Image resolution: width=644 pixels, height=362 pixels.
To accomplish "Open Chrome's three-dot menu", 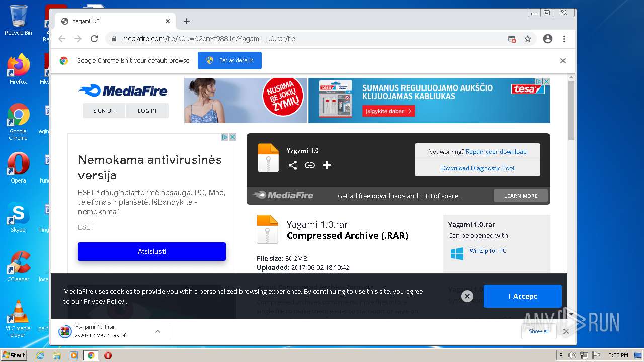I will point(564,39).
